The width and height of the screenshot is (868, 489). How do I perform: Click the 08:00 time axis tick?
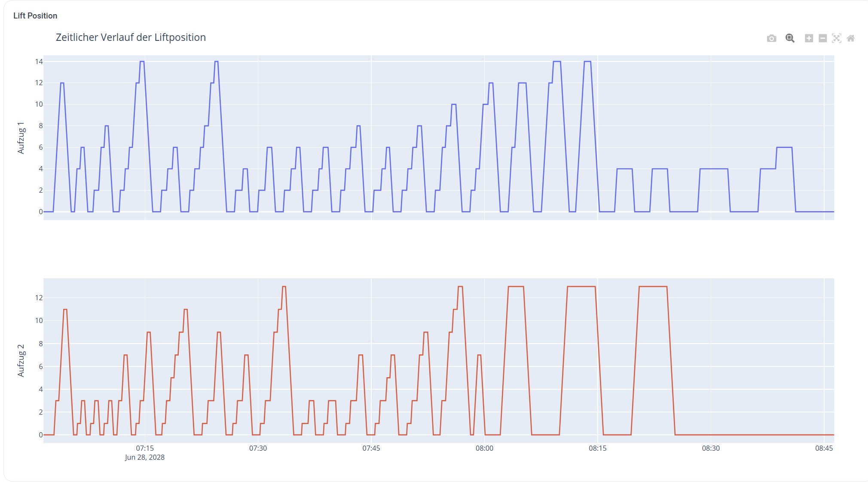pyautogui.click(x=484, y=448)
